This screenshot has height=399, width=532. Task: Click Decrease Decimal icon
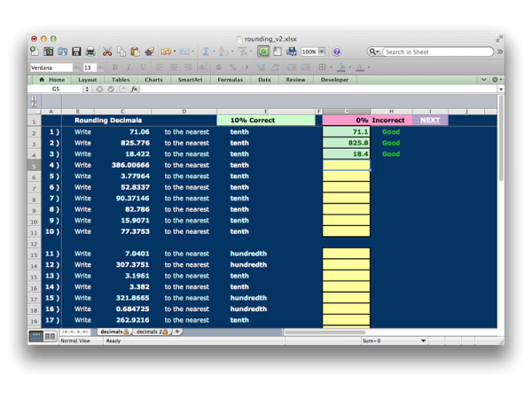point(275,67)
